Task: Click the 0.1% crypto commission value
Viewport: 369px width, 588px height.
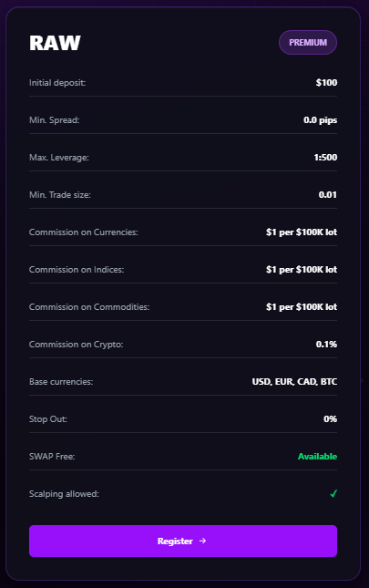Action: tap(326, 344)
